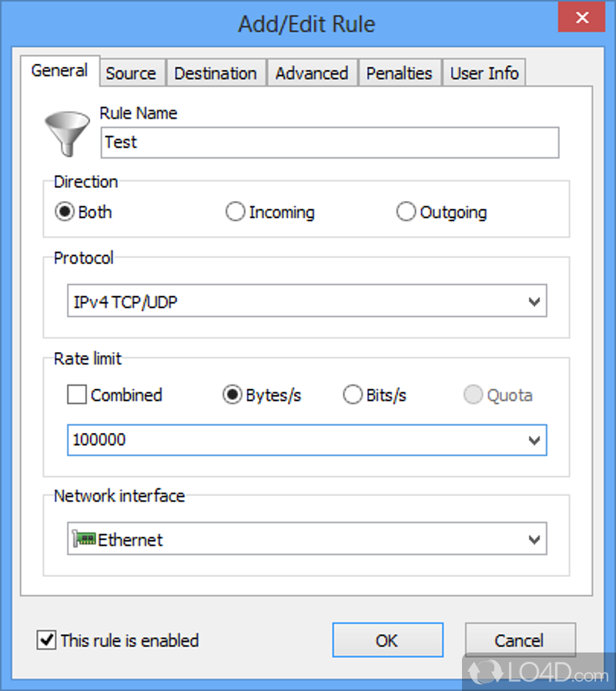Open the Protocol dropdown list
This screenshot has height=691, width=616.
coord(534,302)
